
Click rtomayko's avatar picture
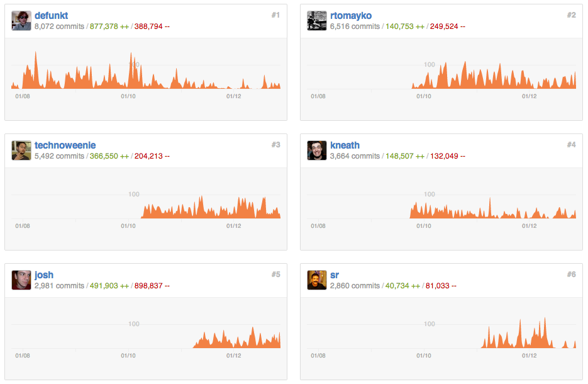click(x=317, y=21)
